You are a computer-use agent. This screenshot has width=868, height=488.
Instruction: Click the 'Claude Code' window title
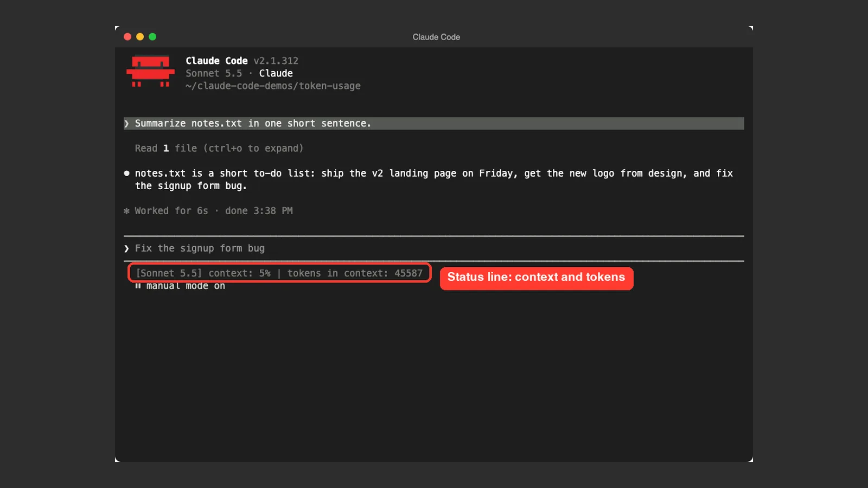point(436,37)
